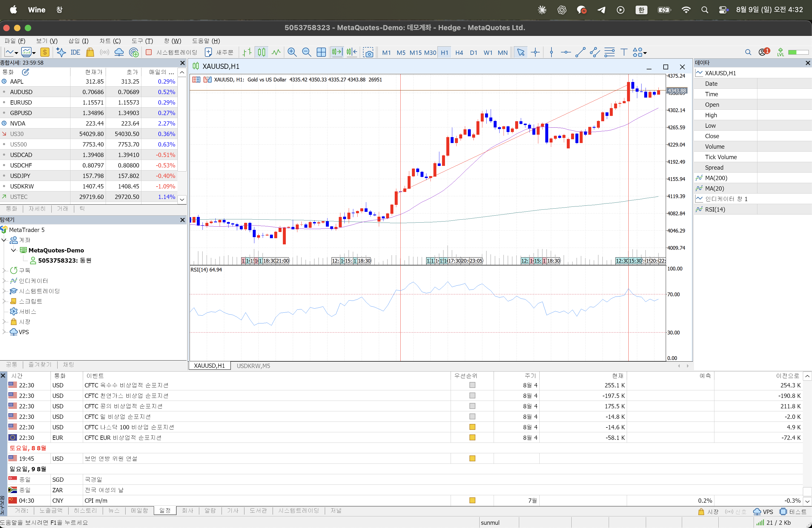Expand the 인디케이터 tree node
This screenshot has width=812, height=528.
click(x=4, y=281)
